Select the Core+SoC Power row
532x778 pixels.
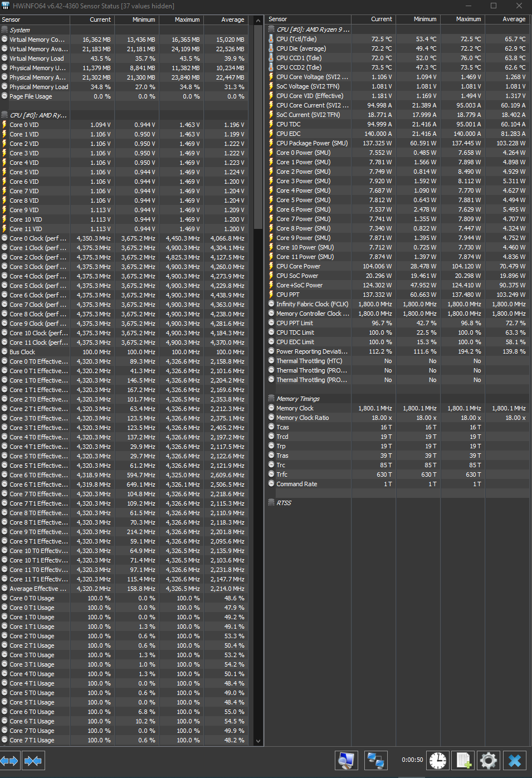(x=397, y=285)
